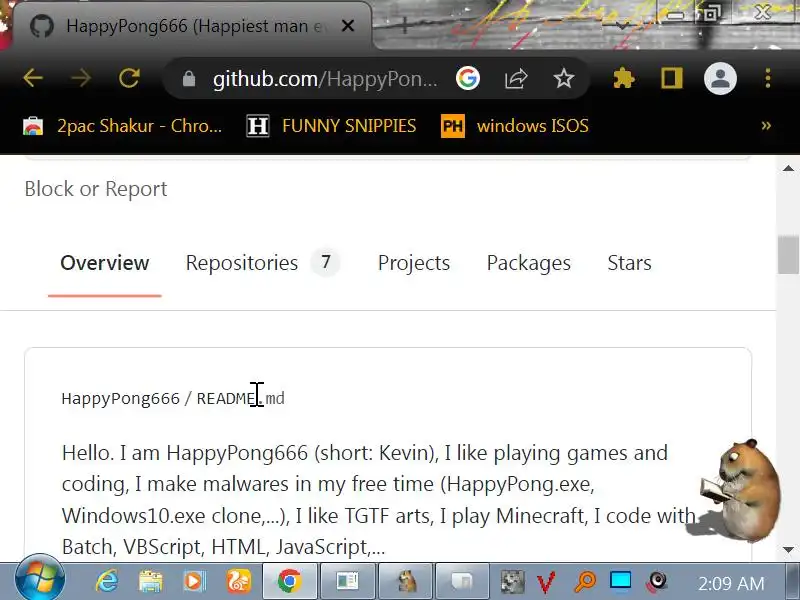The width and height of the screenshot is (800, 600).
Task: Click the page scroll-up arrow
Action: coord(788,168)
